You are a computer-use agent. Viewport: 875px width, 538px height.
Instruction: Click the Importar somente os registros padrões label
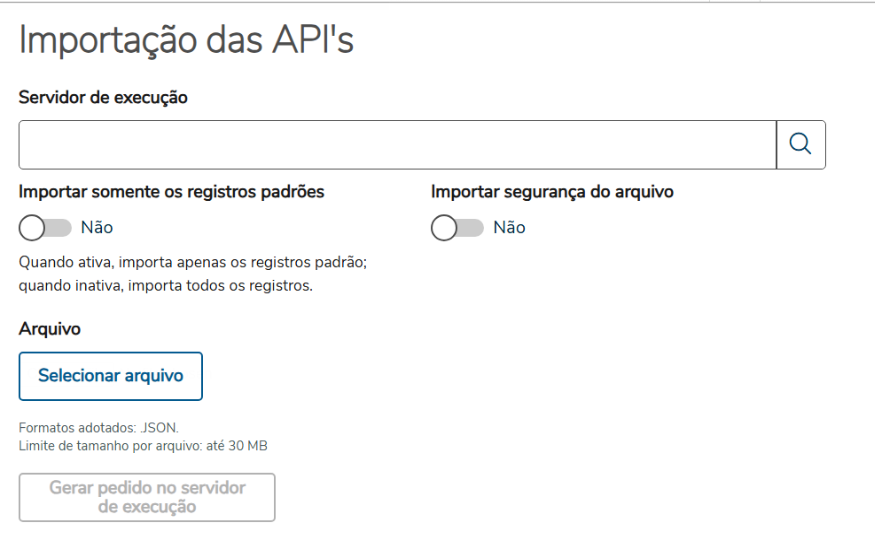(x=171, y=192)
